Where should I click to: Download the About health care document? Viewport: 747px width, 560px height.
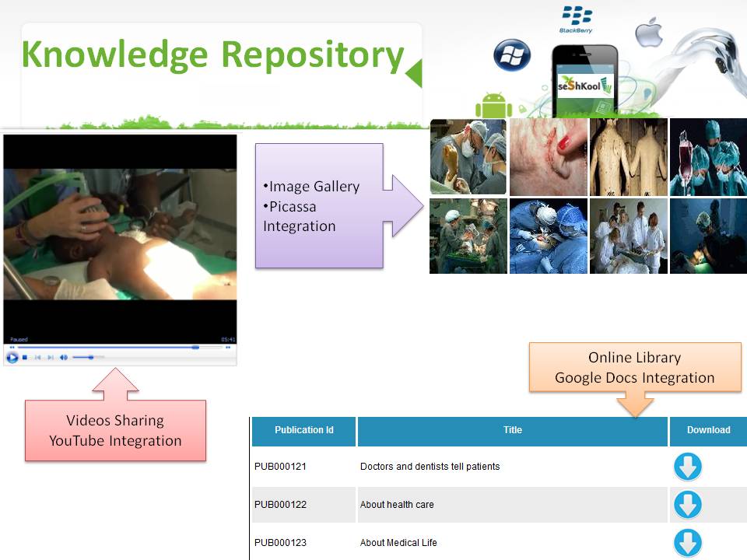(687, 505)
